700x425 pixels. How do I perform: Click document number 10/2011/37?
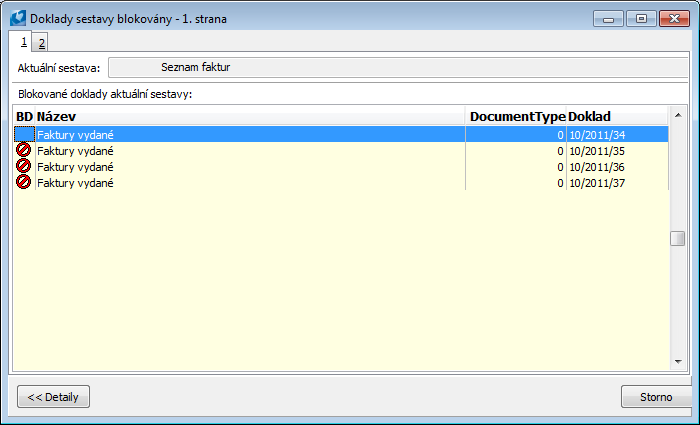pyautogui.click(x=597, y=183)
